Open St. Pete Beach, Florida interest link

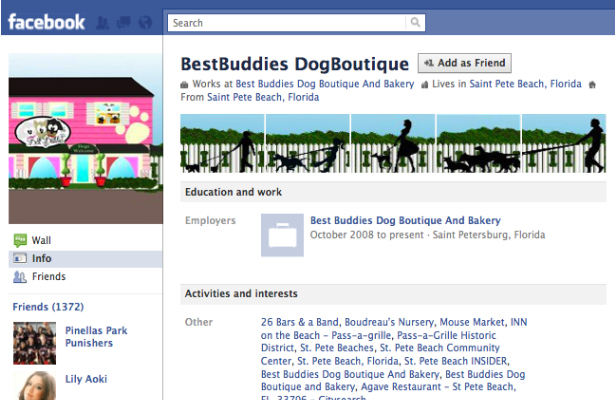(348, 361)
